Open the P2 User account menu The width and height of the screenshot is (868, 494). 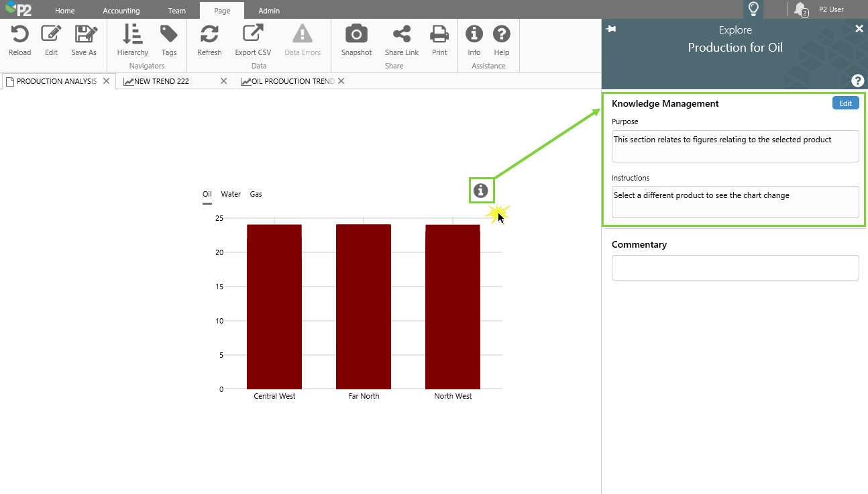[x=831, y=9]
